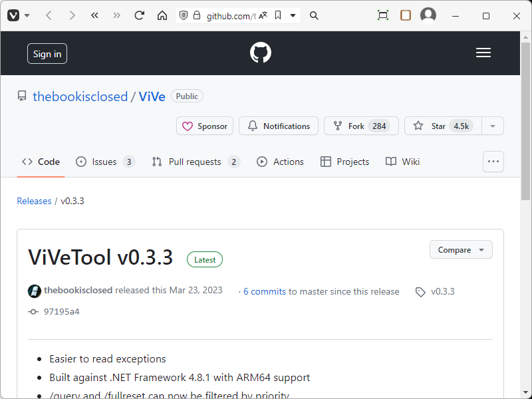532x399 pixels.
Task: View site security lock info
Action: click(197, 15)
